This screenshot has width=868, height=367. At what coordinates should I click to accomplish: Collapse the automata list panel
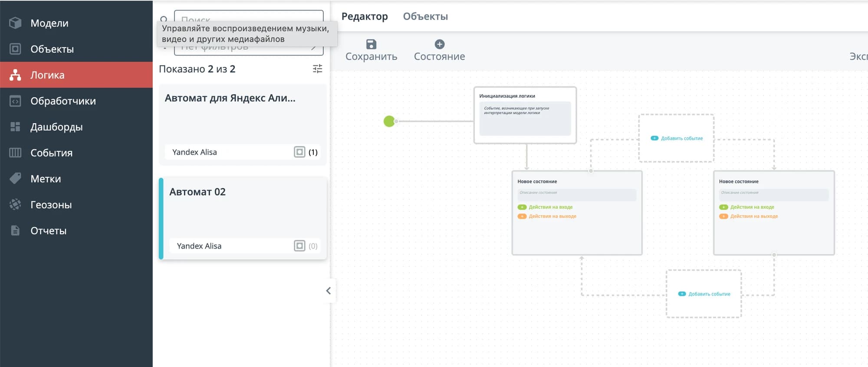pos(329,291)
